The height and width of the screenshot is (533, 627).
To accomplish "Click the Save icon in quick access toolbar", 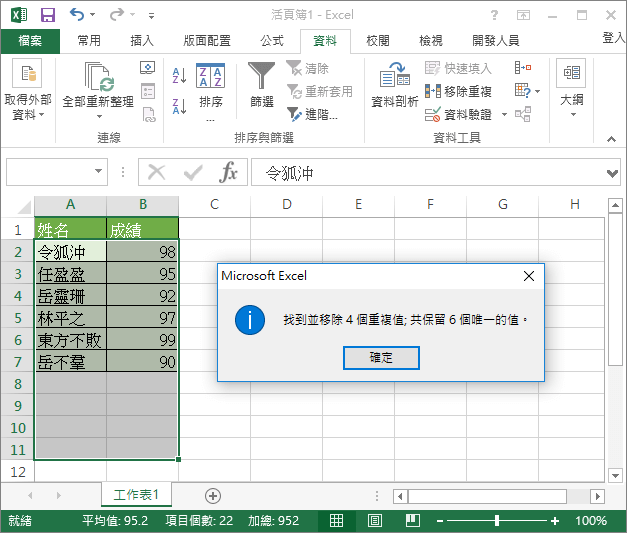I will click(47, 15).
